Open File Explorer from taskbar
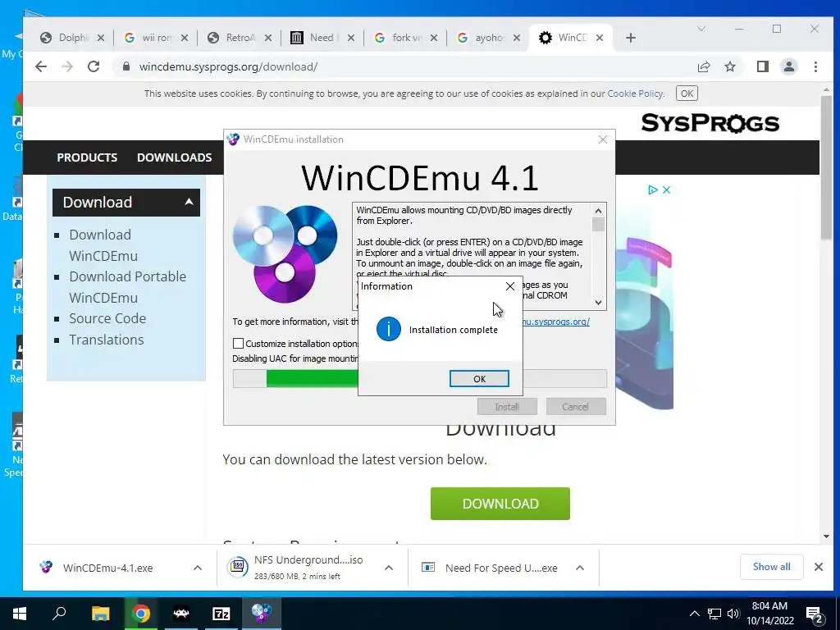Image resolution: width=840 pixels, height=630 pixels. coord(100,614)
